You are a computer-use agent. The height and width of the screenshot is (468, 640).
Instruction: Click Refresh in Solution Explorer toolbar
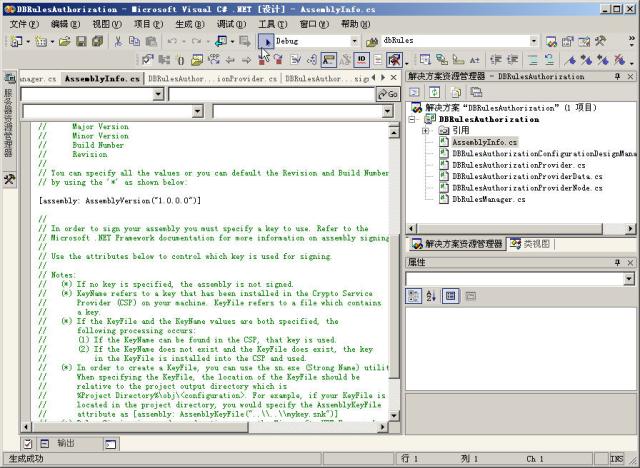point(435,92)
